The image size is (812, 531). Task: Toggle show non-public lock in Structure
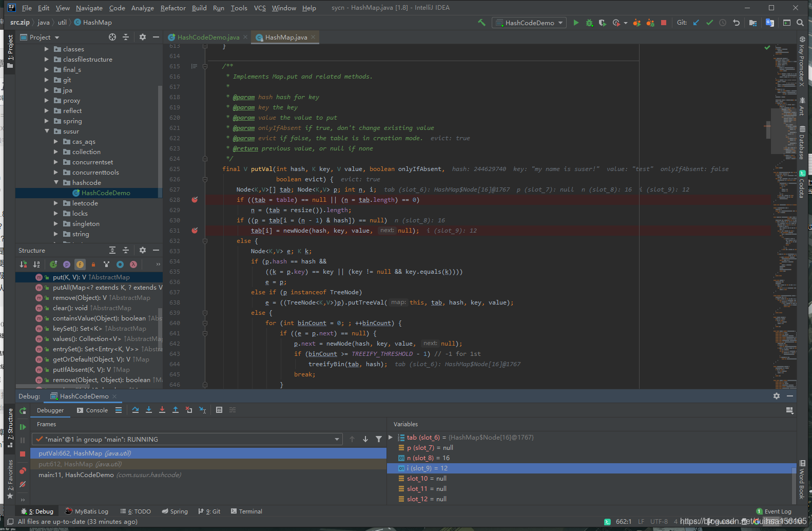click(x=93, y=264)
